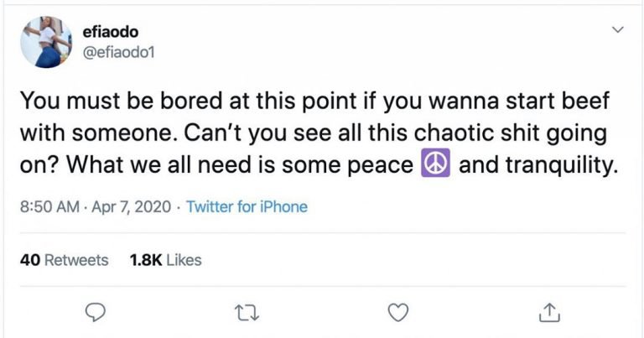Image resolution: width=644 pixels, height=338 pixels.
Task: Click the purple peace symbol emoji
Action: pos(435,163)
